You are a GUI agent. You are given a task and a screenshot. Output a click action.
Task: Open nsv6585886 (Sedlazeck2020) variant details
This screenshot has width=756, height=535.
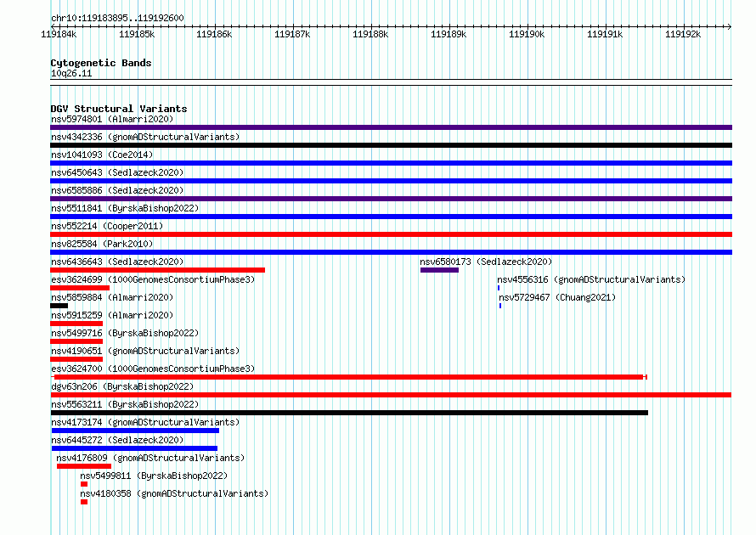[x=117, y=190]
